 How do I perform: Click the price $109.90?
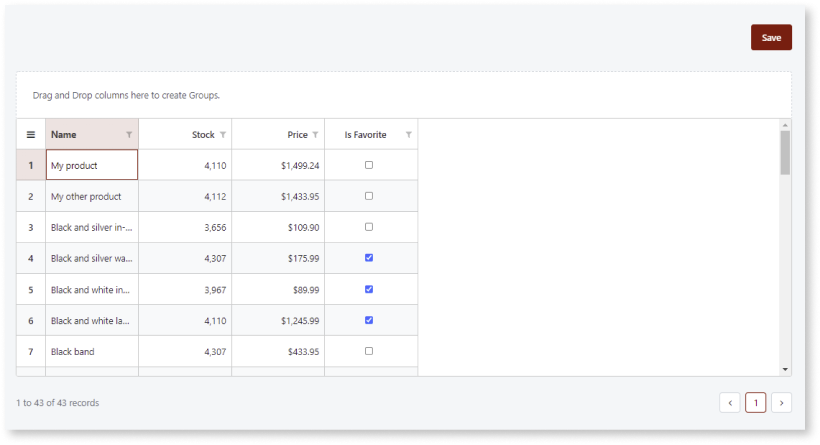tap(303, 227)
